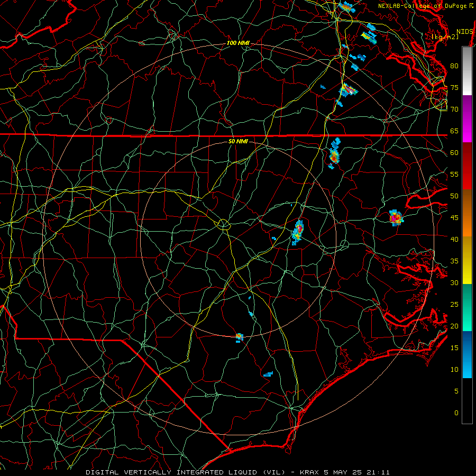Pick the yellow segment of the color bar

(467, 260)
